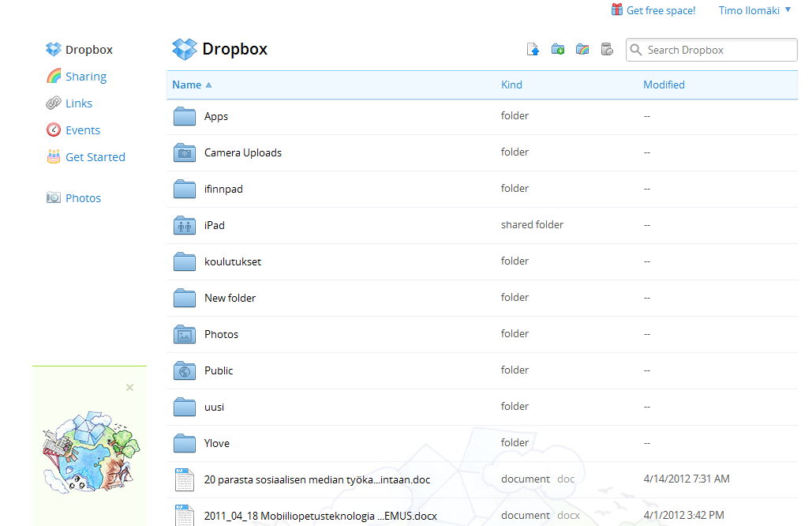This screenshot has height=526, width=812.
Task: Click inside the Search Dropbox field
Action: tap(710, 49)
